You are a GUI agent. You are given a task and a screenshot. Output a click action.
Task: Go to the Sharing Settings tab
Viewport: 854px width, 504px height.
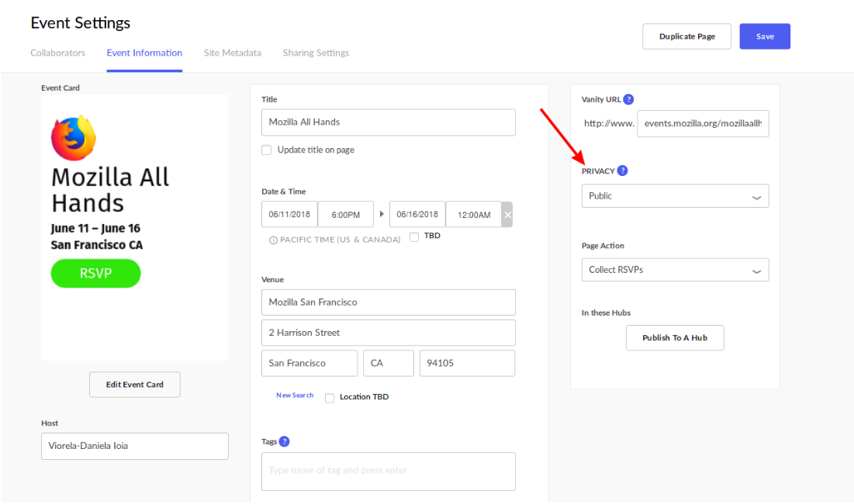pyautogui.click(x=316, y=53)
